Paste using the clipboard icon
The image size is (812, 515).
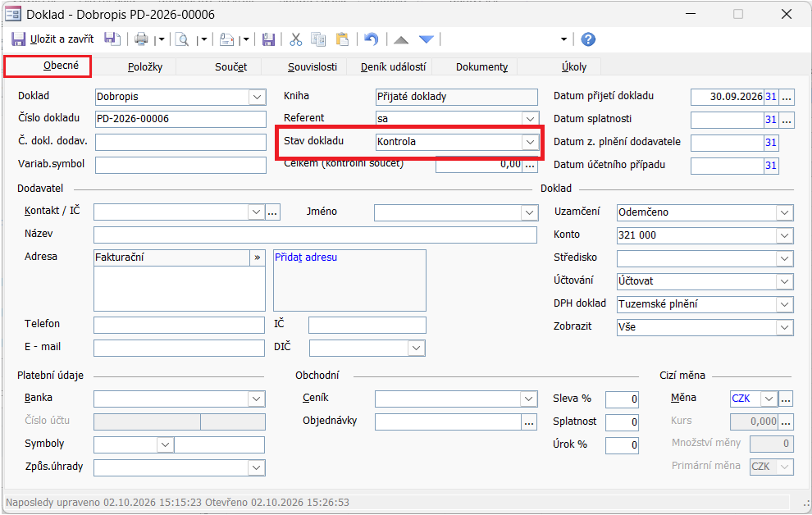tap(342, 39)
